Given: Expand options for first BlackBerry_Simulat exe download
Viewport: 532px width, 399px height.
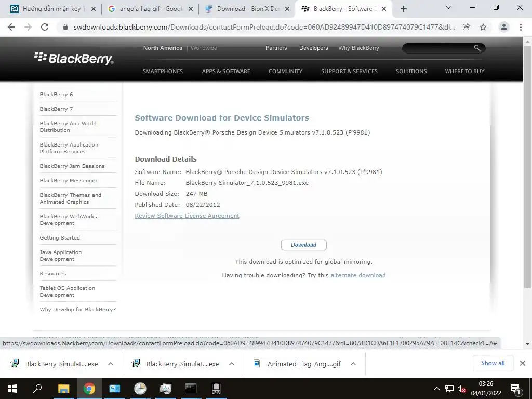Looking at the screenshot, I should tap(111, 364).
